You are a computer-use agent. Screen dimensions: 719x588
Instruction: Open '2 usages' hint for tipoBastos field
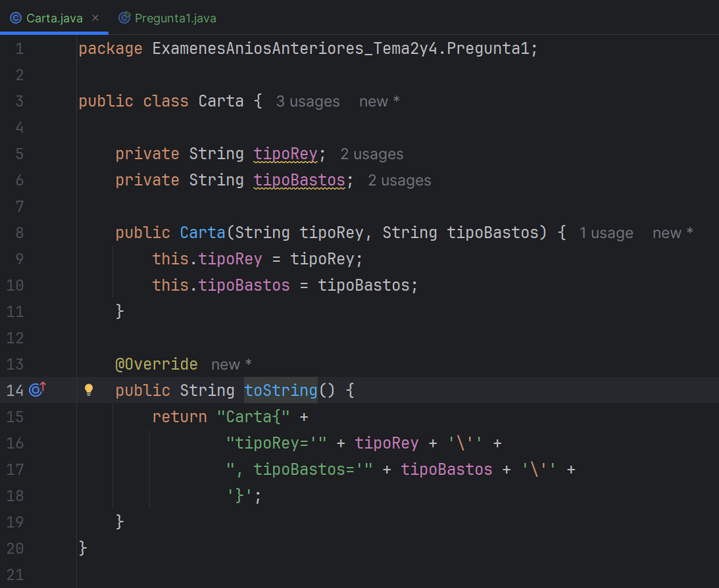click(400, 181)
